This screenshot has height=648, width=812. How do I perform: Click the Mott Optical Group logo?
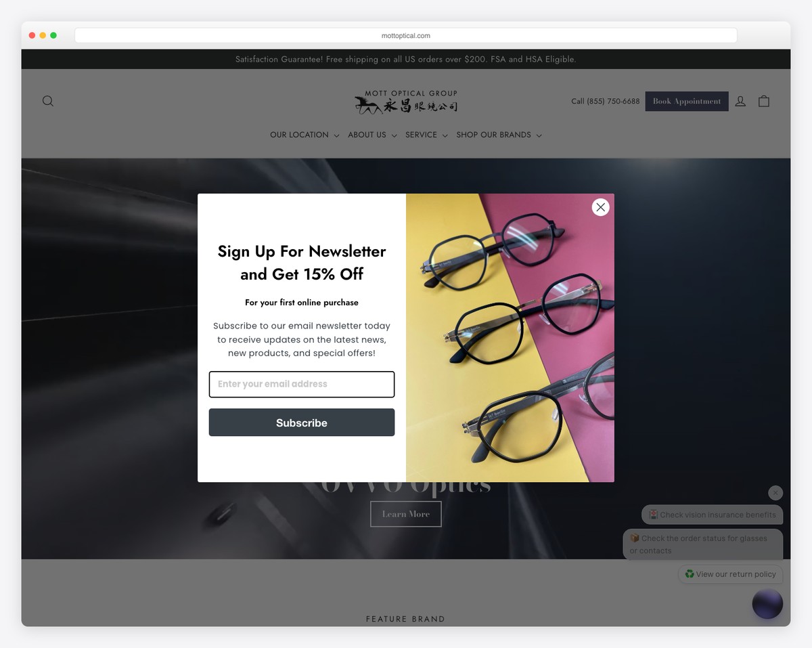tap(406, 100)
